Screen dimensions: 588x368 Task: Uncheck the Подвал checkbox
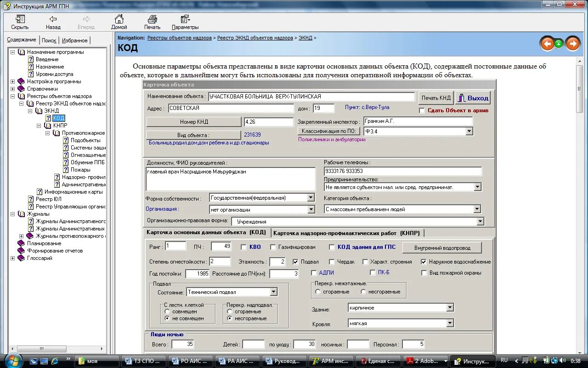click(295, 262)
